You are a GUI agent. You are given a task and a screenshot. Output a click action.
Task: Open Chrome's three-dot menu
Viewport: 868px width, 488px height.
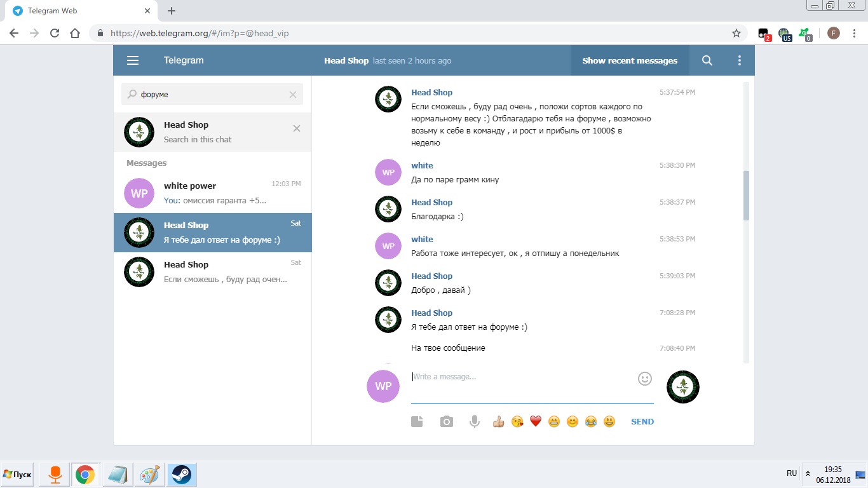click(x=854, y=33)
